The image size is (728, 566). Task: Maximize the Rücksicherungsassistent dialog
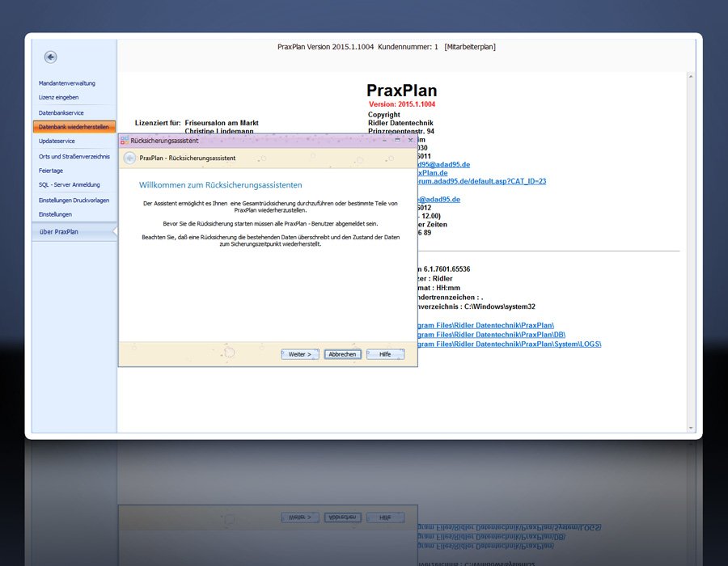point(397,140)
